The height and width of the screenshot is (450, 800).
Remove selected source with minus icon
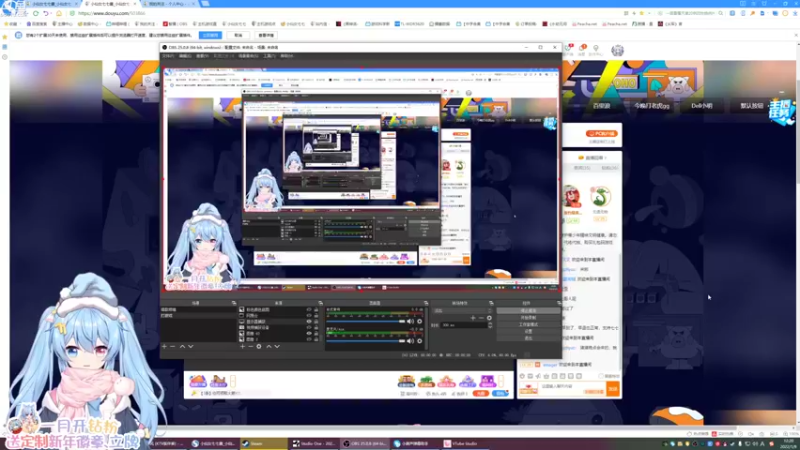251,346
